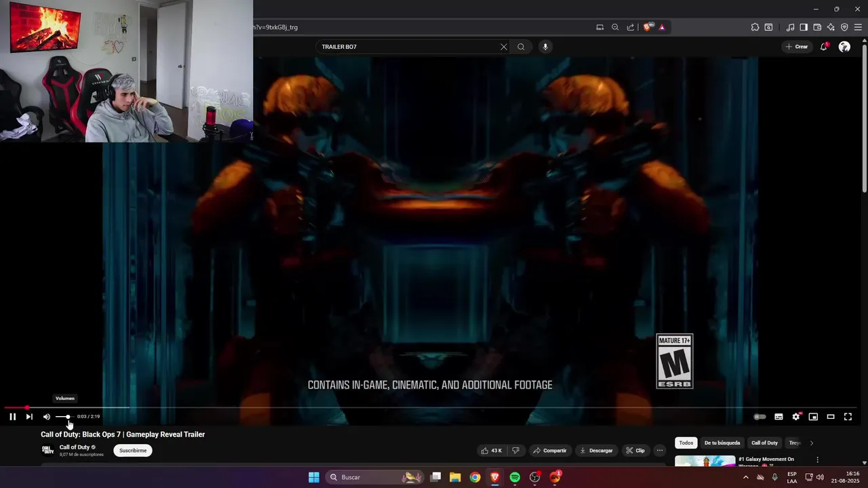Click the Buscar taskbar search box
This screenshot has height=488, width=868.
(374, 477)
